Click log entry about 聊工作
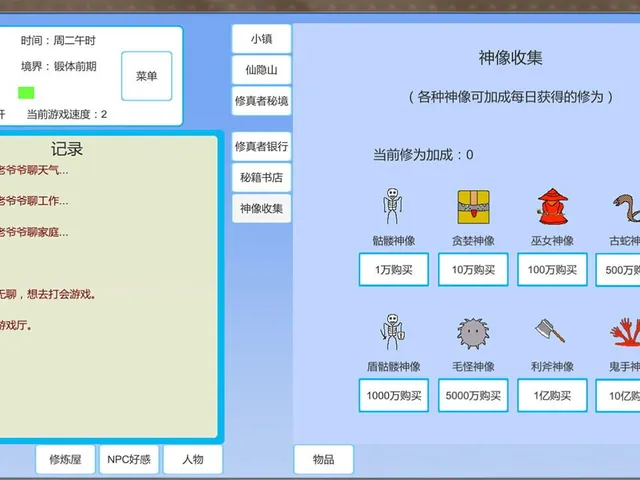640x480 pixels. (x=34, y=201)
